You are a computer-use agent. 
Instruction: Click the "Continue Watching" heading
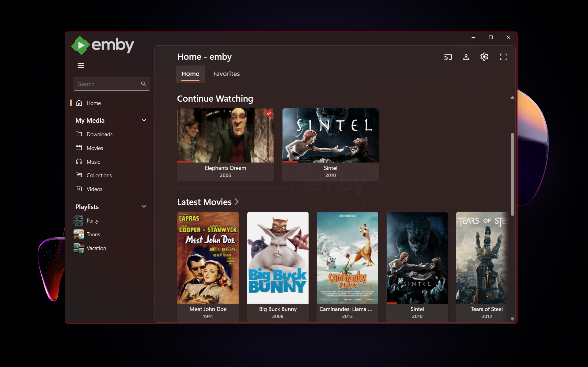(x=215, y=99)
